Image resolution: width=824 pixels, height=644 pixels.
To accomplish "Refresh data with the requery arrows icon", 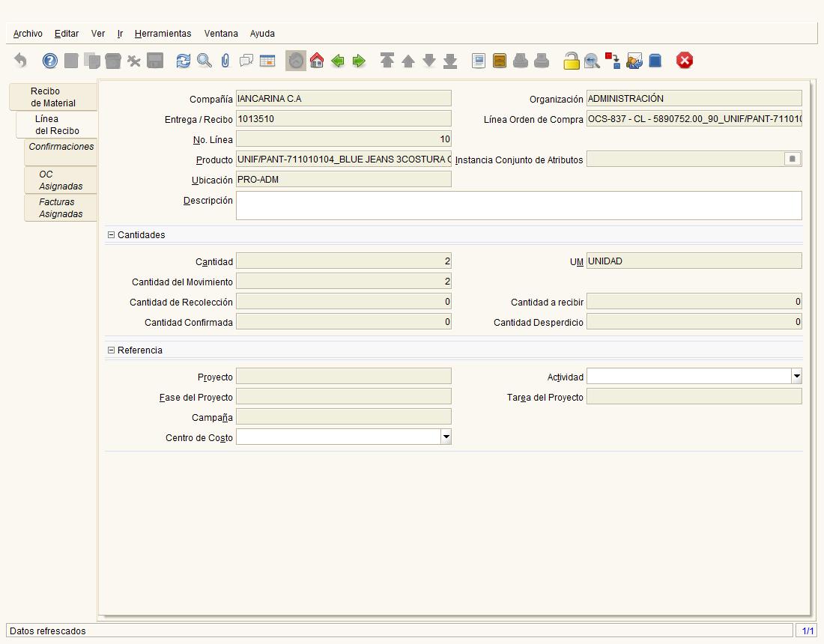I will coord(183,61).
